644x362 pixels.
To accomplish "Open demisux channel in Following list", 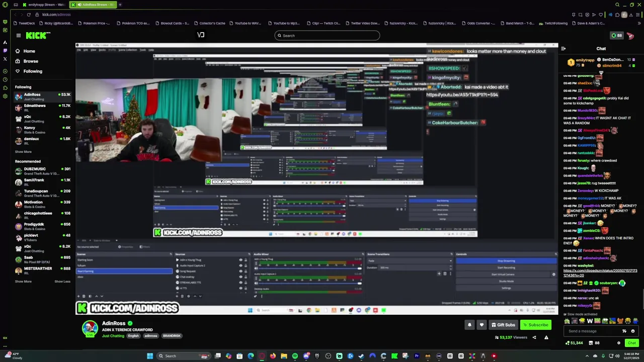I will [43, 141].
